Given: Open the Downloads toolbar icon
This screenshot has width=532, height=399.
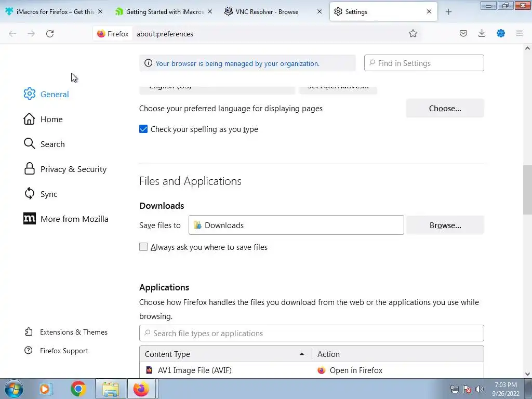Looking at the screenshot, I should click(x=482, y=33).
